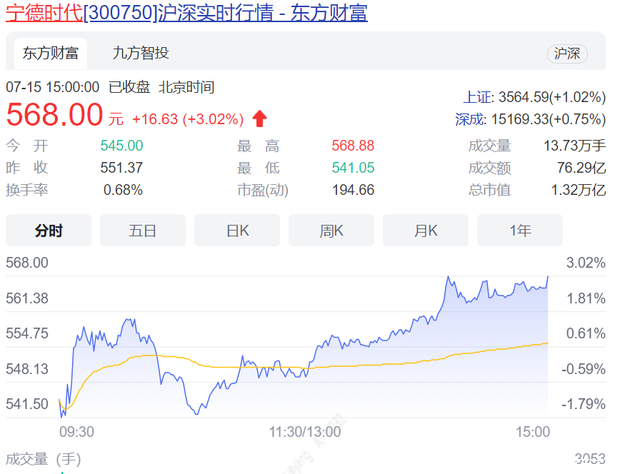This screenshot has height=474, width=620.
Task: Click the percent axis label -1.79%
Action: 584,404
